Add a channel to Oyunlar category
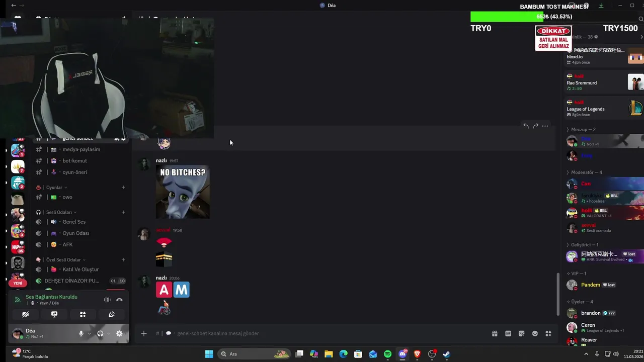The image size is (644, 362). (x=123, y=188)
